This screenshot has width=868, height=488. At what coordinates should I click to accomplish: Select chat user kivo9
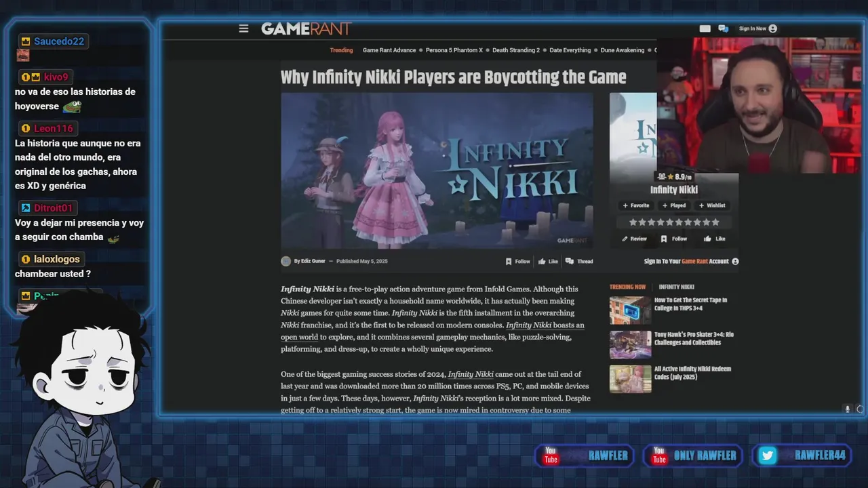56,77
